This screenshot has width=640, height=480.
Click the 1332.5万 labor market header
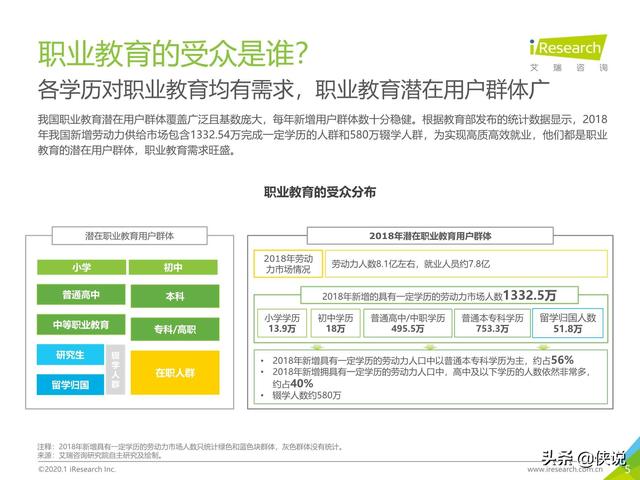pyautogui.click(x=439, y=295)
